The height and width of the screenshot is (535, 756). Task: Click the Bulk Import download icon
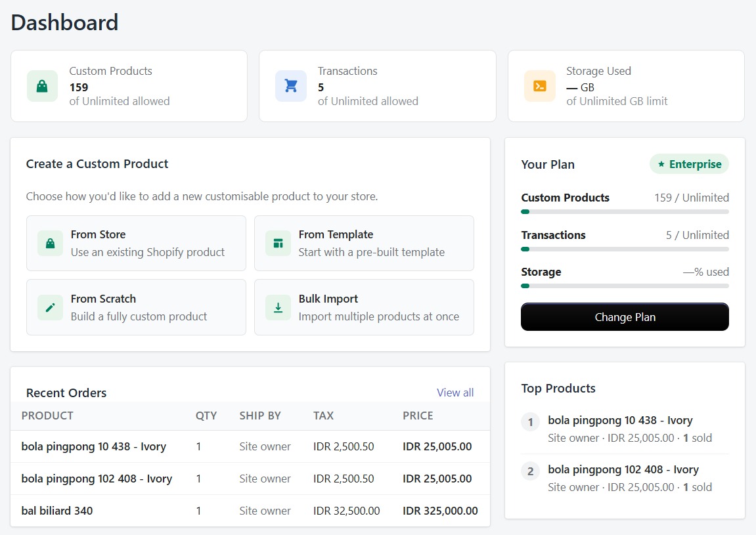coord(278,307)
